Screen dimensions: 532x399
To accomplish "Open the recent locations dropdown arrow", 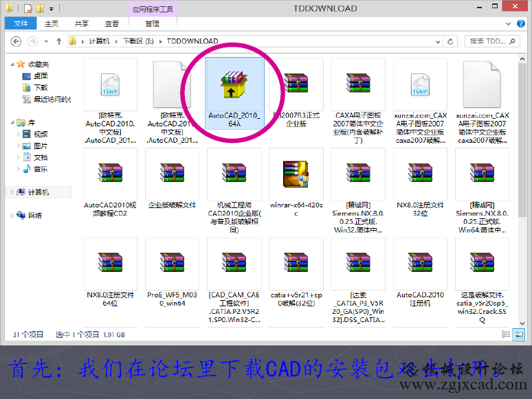I will (46, 41).
